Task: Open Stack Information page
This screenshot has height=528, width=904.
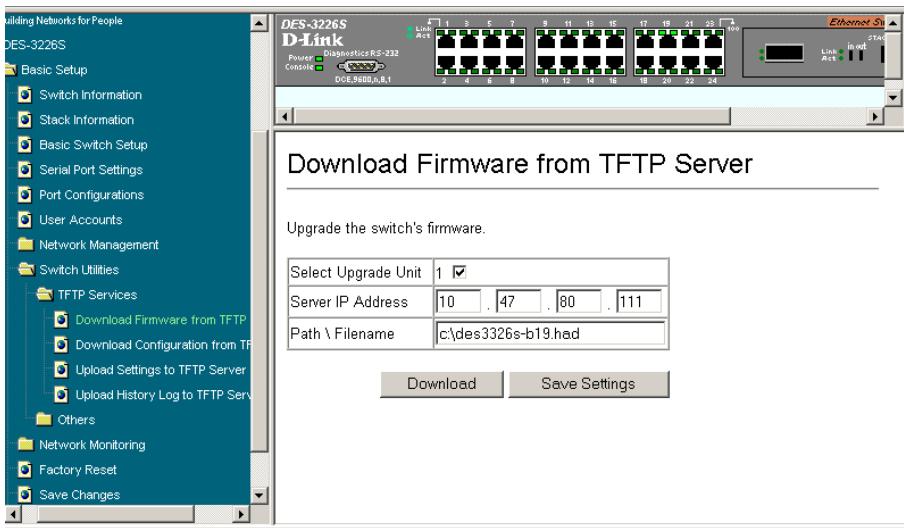Action: tap(86, 119)
